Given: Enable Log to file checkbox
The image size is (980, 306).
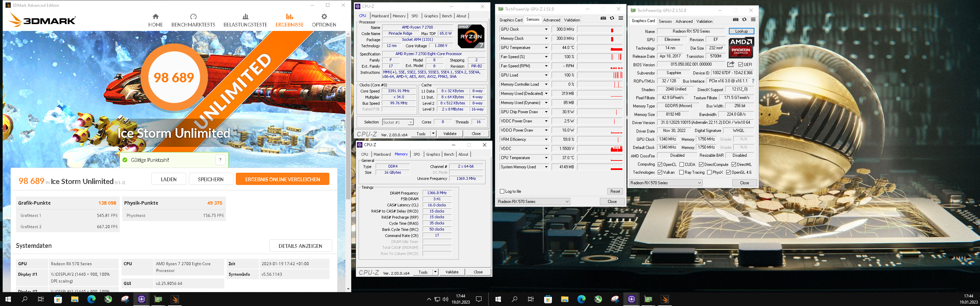Looking at the screenshot, I should pyautogui.click(x=502, y=191).
